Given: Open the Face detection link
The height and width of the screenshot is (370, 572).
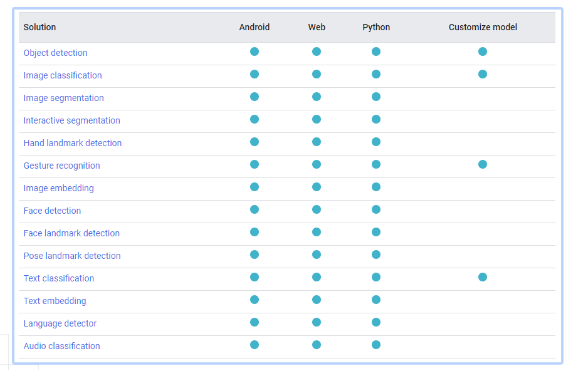Looking at the screenshot, I should (52, 211).
